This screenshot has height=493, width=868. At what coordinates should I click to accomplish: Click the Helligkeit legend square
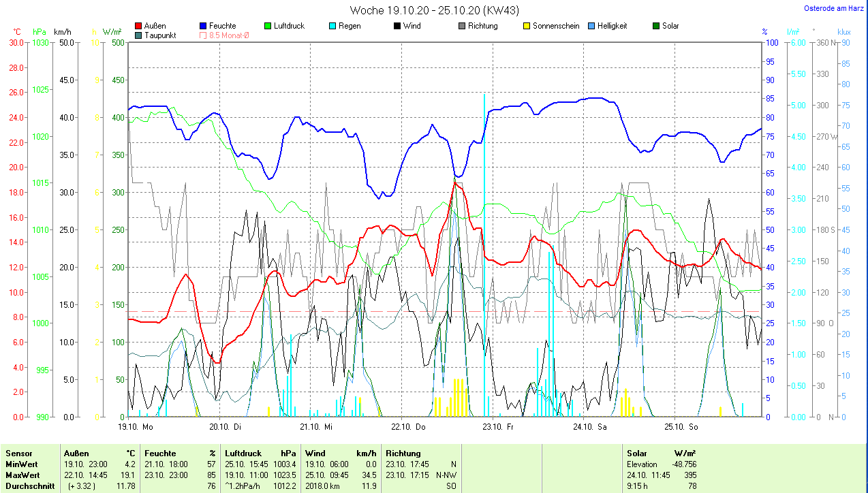(592, 26)
